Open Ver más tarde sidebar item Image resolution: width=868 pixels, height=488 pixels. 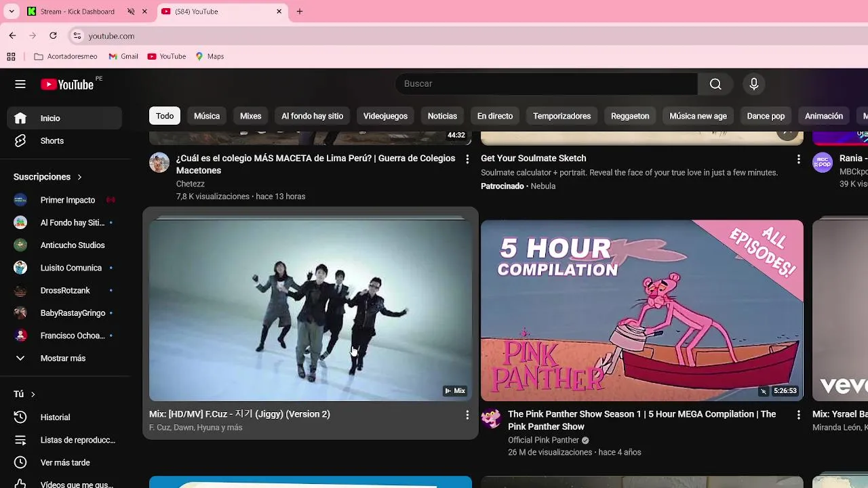click(64, 463)
